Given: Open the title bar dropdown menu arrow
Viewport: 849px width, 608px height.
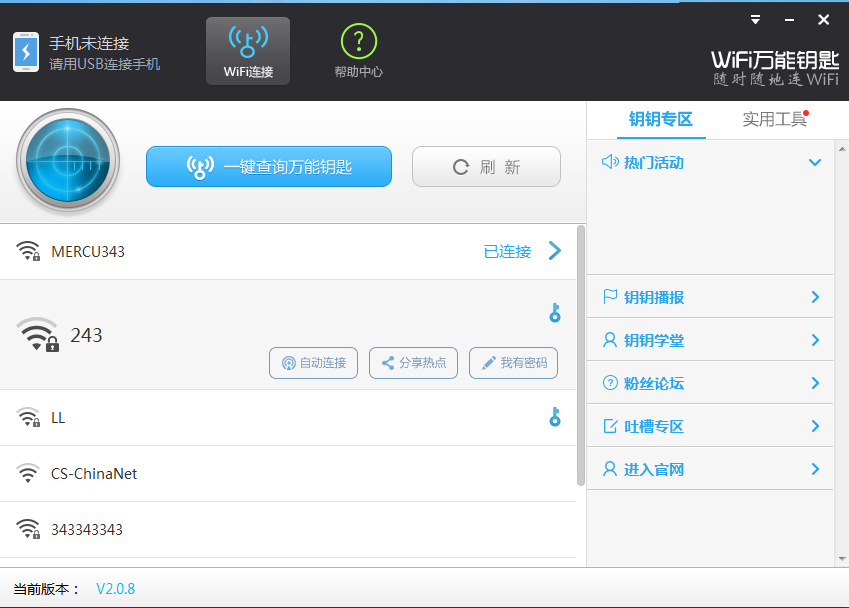Looking at the screenshot, I should pyautogui.click(x=756, y=20).
